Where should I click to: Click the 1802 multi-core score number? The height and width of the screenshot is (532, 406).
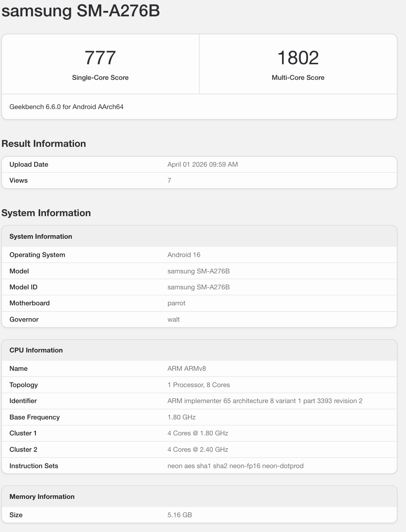coord(298,58)
